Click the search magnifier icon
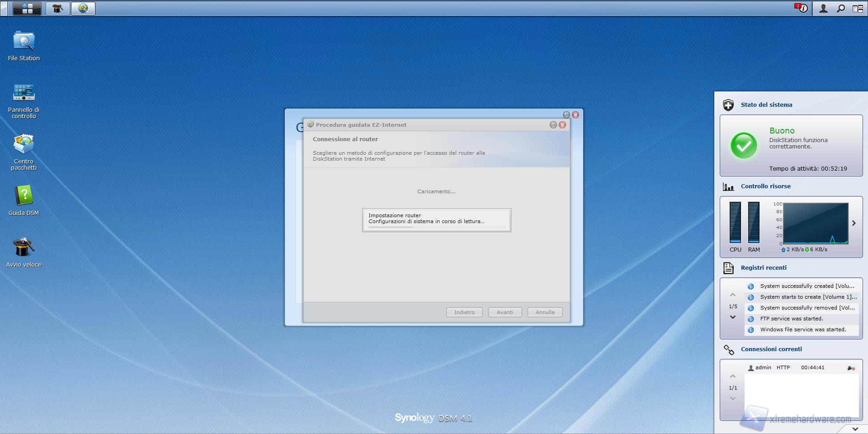This screenshot has height=434, width=868. [x=840, y=9]
